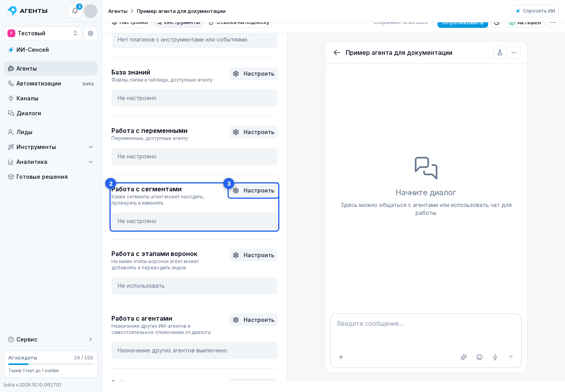Click the AI sparkles icon in chat input
Screen dimensions: 565x392
click(464, 357)
